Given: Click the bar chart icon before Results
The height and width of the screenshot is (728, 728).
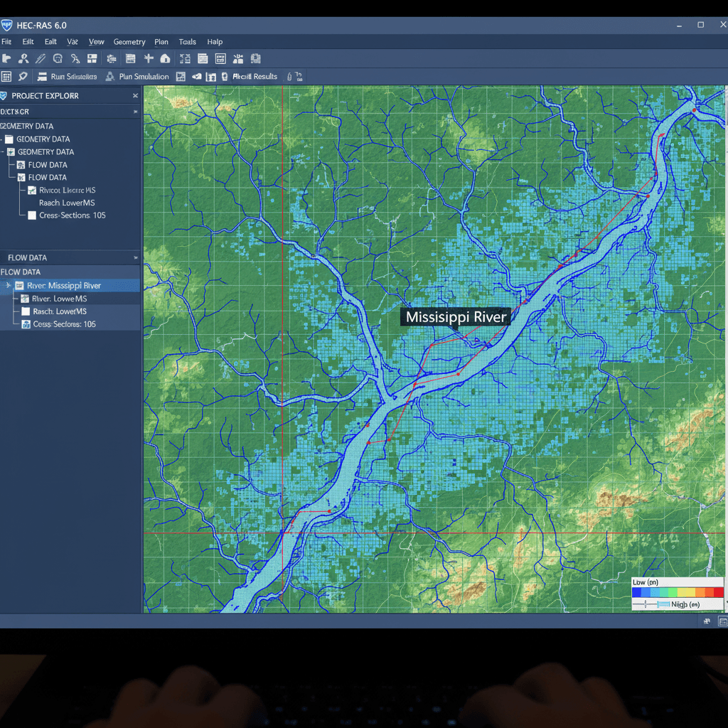Looking at the screenshot, I should (210, 77).
